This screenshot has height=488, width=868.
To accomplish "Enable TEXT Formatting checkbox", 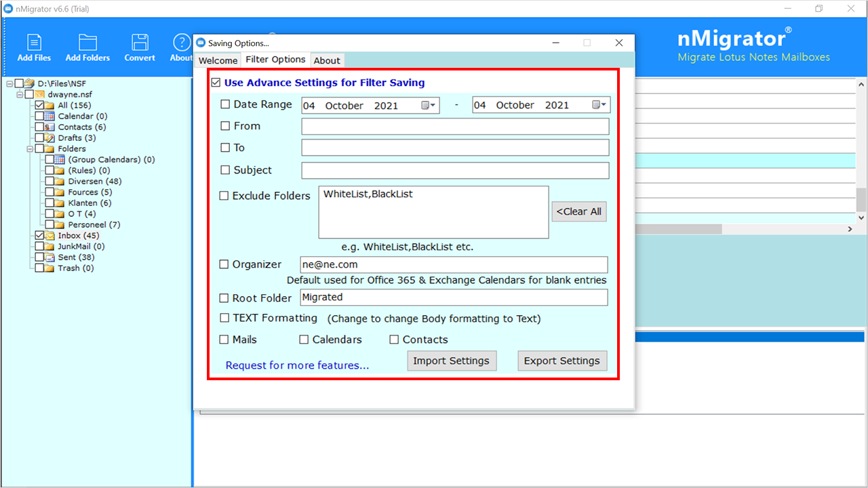I will tap(224, 318).
